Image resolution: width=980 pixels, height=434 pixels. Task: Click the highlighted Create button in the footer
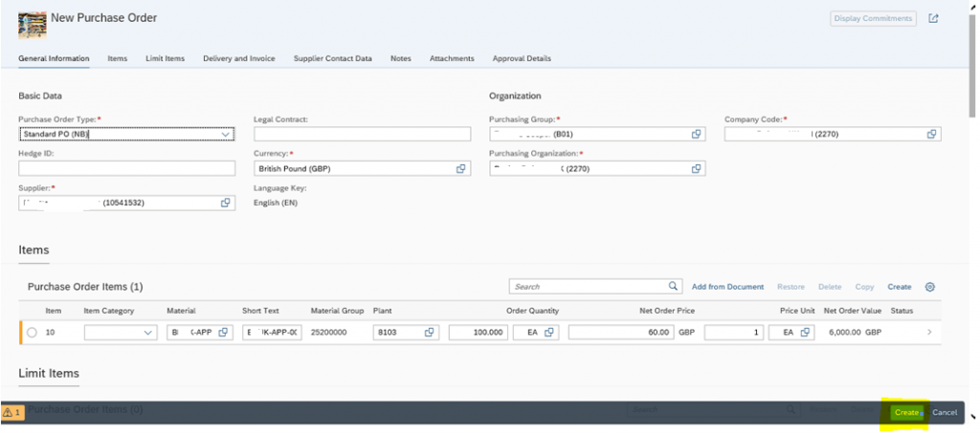click(x=907, y=412)
